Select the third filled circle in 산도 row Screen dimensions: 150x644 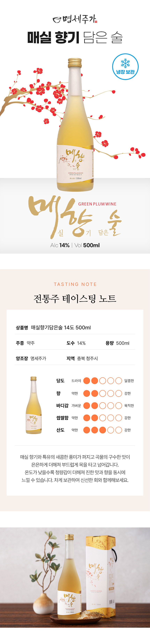[103, 430]
